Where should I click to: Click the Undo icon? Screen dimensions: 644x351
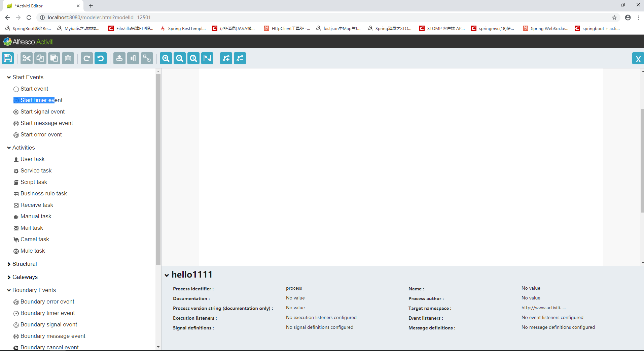[x=100, y=58]
